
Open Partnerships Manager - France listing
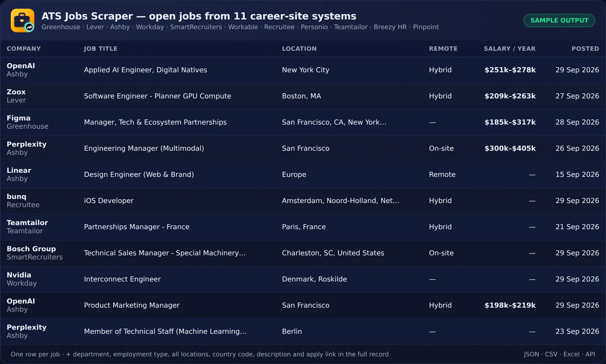tap(137, 227)
